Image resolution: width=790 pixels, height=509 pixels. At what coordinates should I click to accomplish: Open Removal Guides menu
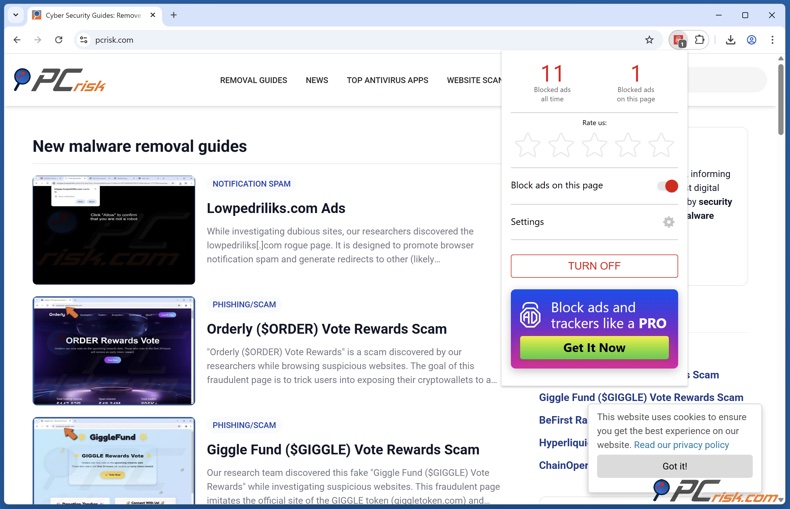tap(253, 80)
